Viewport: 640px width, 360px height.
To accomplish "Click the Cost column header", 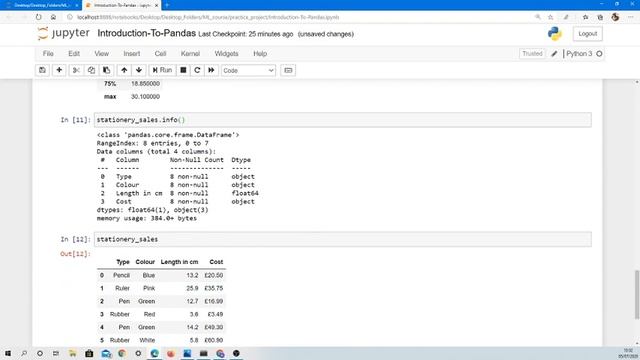I will [216, 262].
